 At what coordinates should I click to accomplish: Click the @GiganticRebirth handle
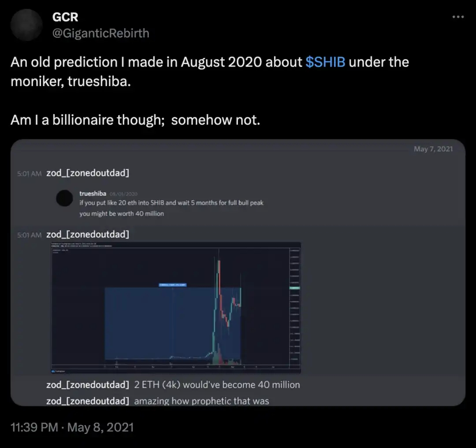click(101, 33)
